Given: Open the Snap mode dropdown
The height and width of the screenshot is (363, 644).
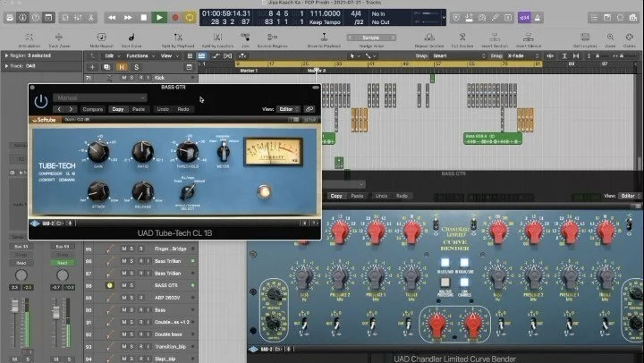Looking at the screenshot, I should pos(458,55).
